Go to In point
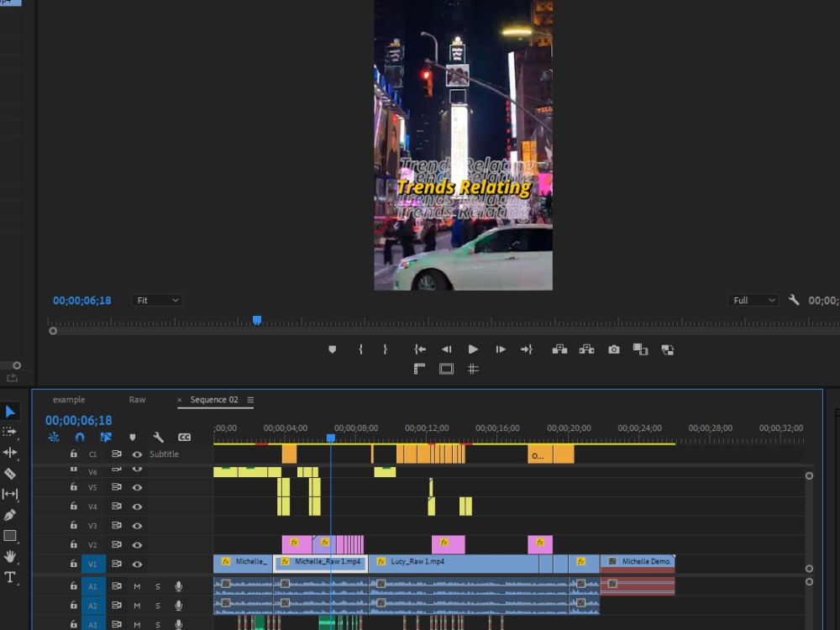 [420, 349]
